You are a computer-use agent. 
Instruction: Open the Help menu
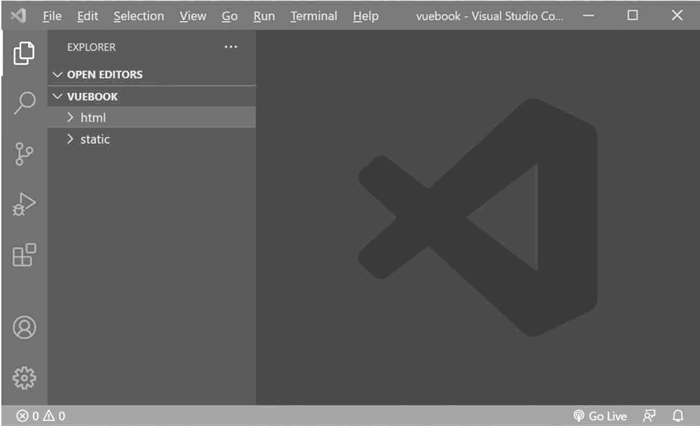366,16
